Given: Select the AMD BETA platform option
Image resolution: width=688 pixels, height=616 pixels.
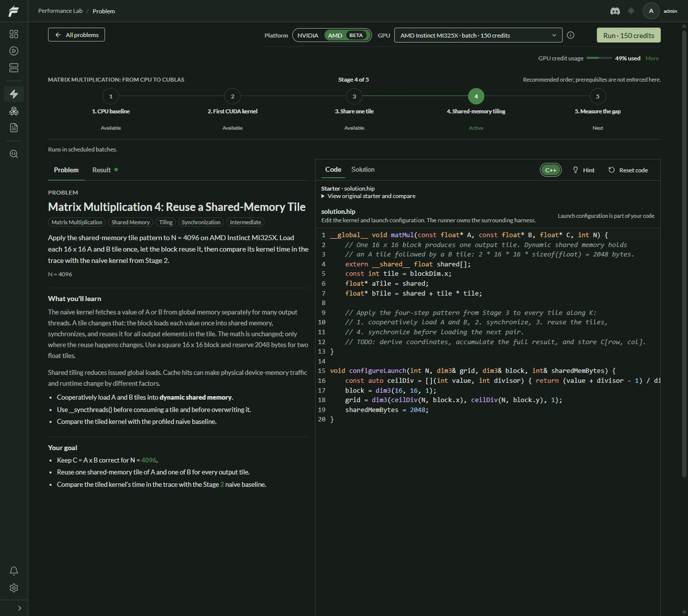Looking at the screenshot, I should click(x=347, y=35).
